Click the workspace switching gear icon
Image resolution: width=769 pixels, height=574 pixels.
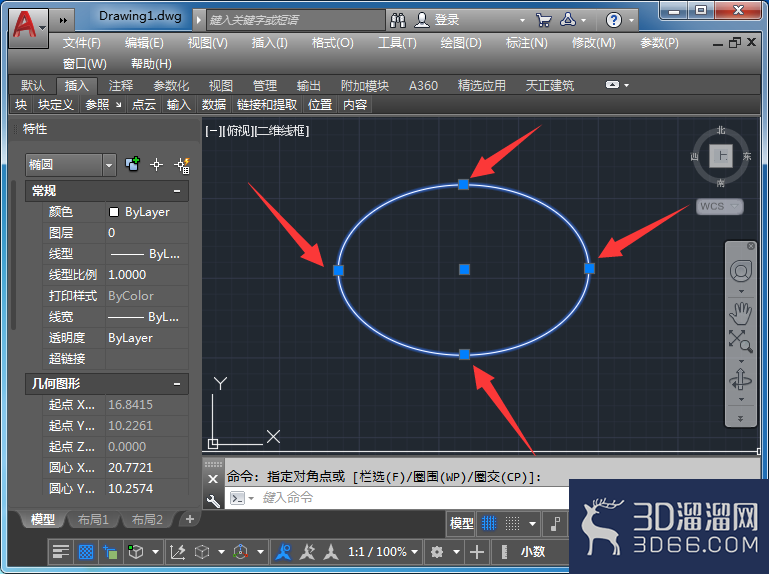[x=436, y=552]
